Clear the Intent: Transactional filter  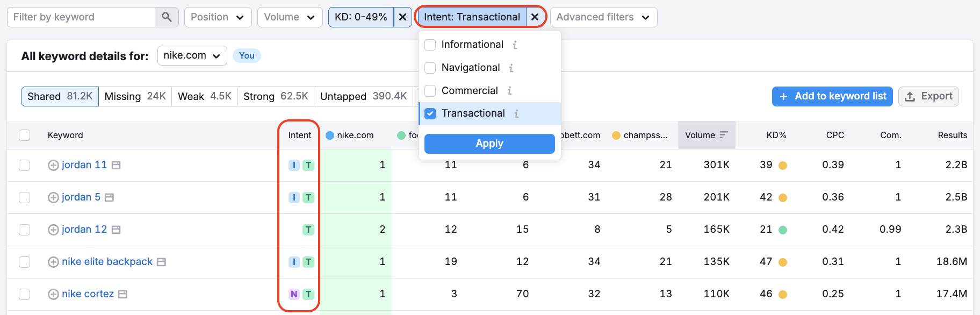(x=535, y=17)
